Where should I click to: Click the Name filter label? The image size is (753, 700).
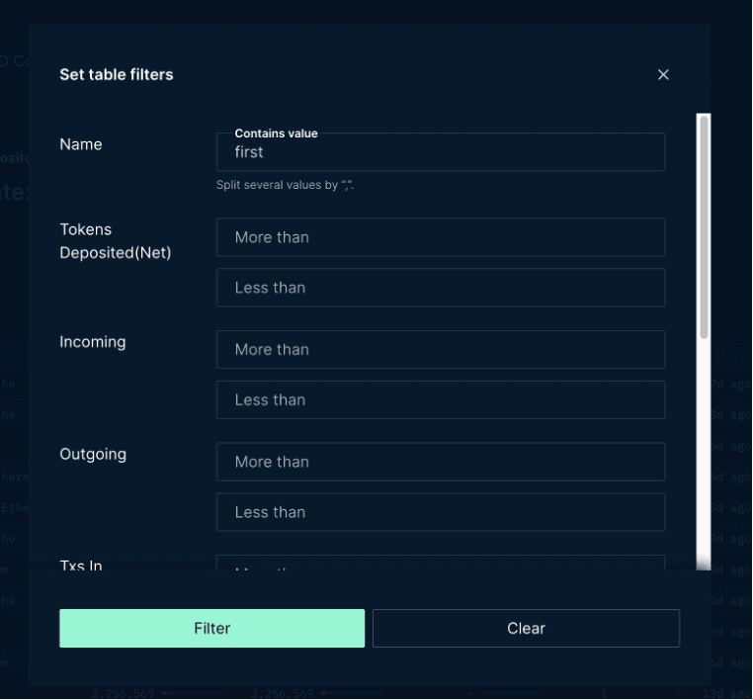(x=81, y=144)
